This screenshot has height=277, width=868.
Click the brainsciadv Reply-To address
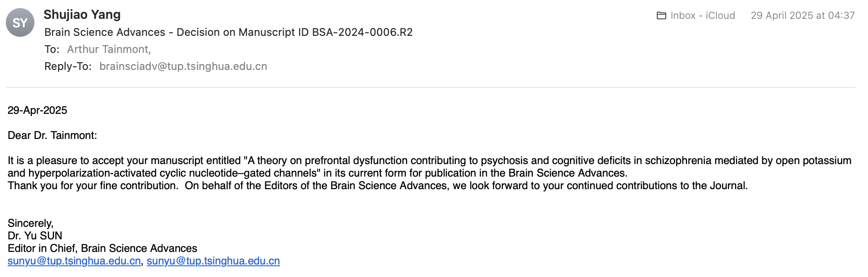coord(183,66)
